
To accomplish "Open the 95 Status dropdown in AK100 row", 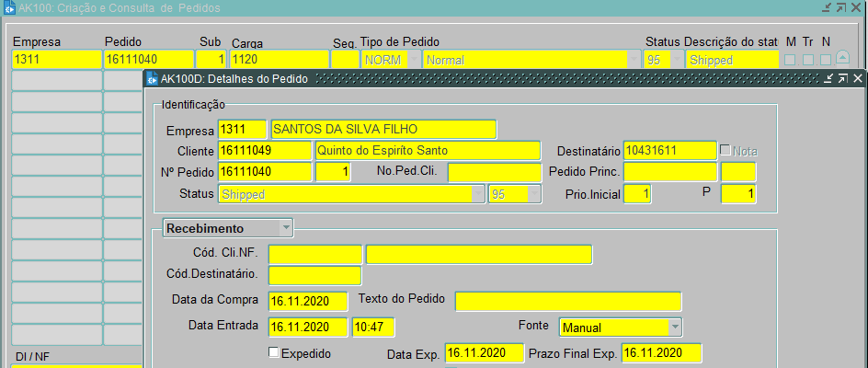I will [677, 60].
